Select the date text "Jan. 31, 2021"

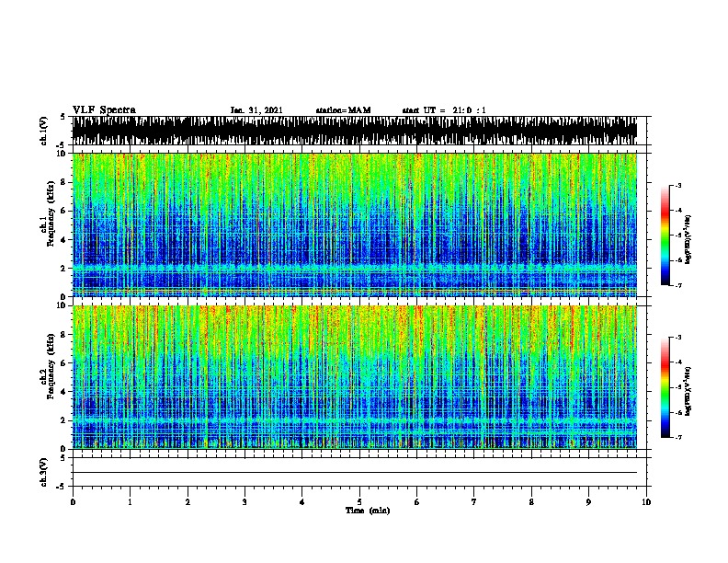point(256,110)
